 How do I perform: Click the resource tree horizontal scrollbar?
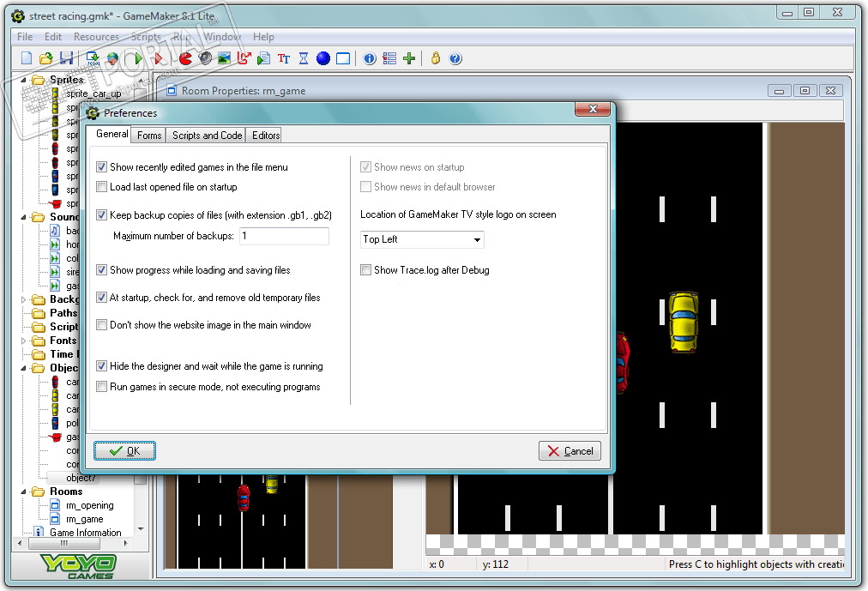pyautogui.click(x=73, y=544)
